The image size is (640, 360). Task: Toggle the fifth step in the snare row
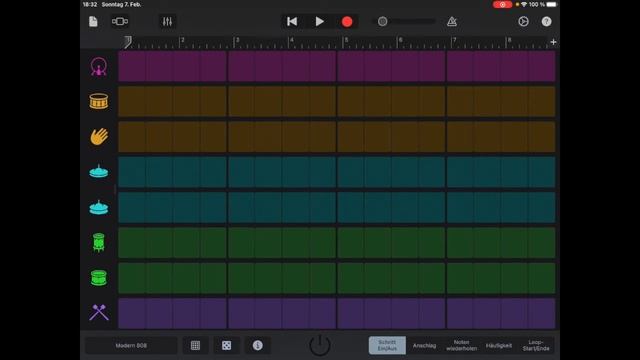tap(242, 101)
